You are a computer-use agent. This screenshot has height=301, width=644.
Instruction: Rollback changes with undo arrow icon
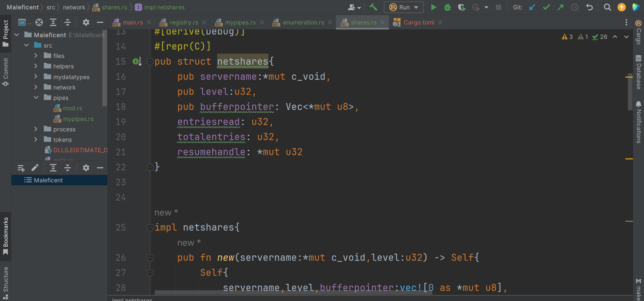(589, 7)
